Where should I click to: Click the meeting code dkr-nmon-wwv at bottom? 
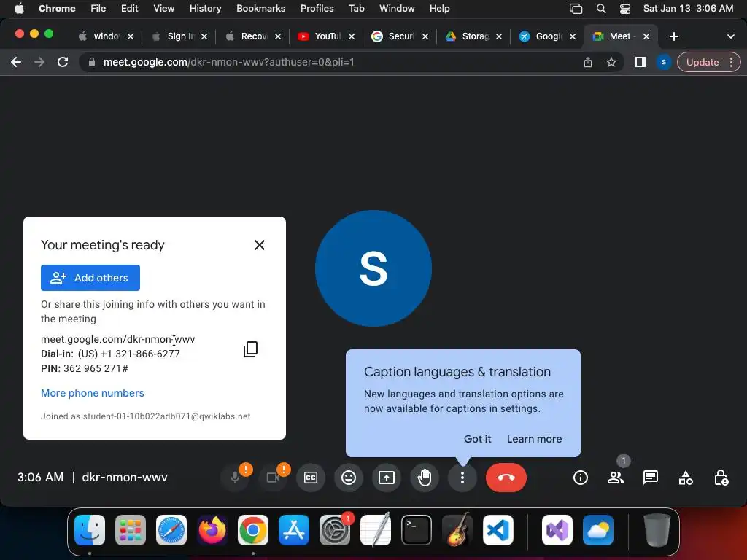click(125, 477)
